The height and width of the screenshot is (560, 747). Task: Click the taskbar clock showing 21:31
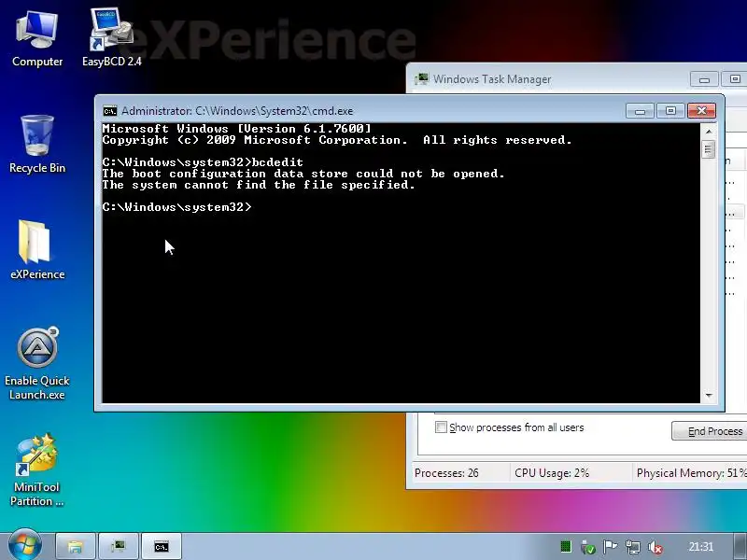[x=701, y=547]
